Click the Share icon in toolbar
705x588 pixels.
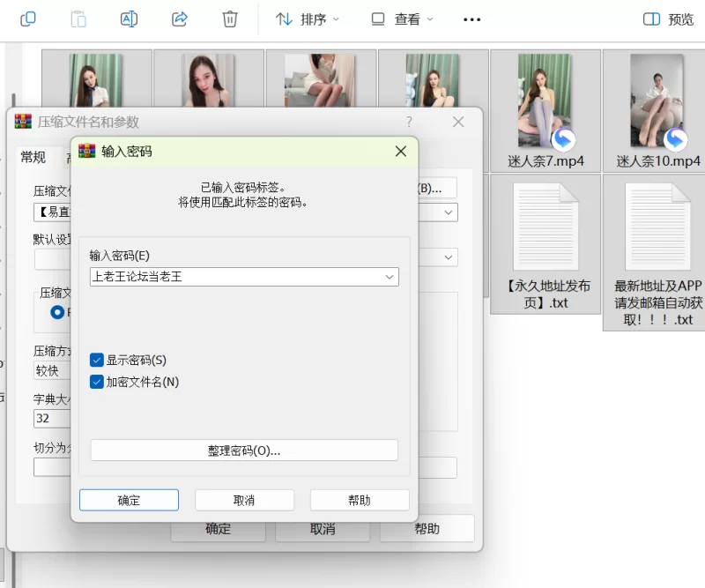(x=180, y=19)
